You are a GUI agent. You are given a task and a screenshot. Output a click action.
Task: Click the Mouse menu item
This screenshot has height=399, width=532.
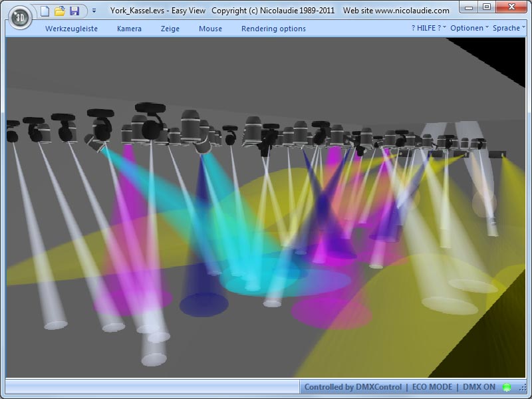pyautogui.click(x=210, y=29)
